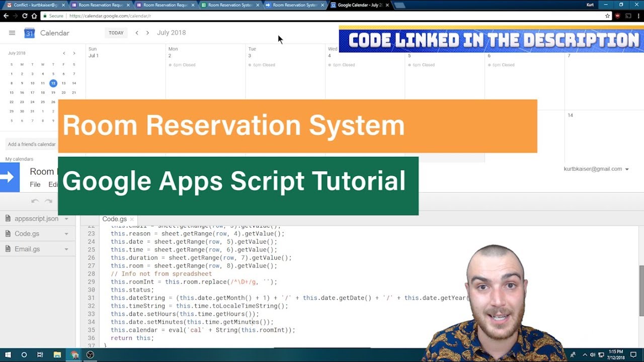Select July 4 in the mini calendar
Screen dimensions: 644x362
(x=43, y=74)
